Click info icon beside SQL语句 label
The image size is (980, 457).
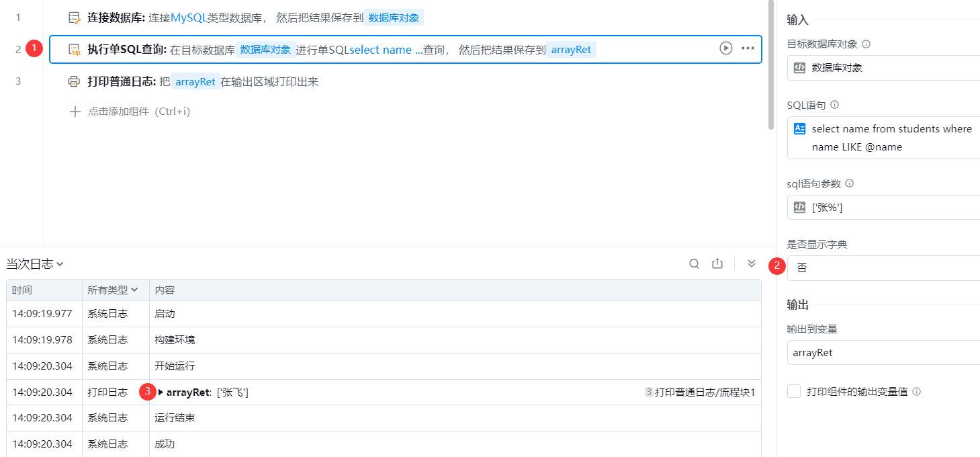835,105
